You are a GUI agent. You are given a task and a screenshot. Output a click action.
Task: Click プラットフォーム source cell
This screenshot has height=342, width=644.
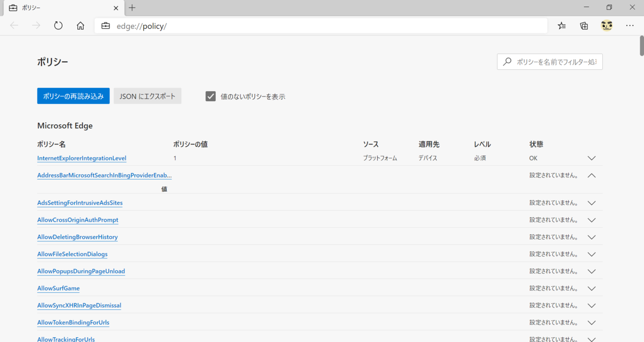tap(380, 158)
